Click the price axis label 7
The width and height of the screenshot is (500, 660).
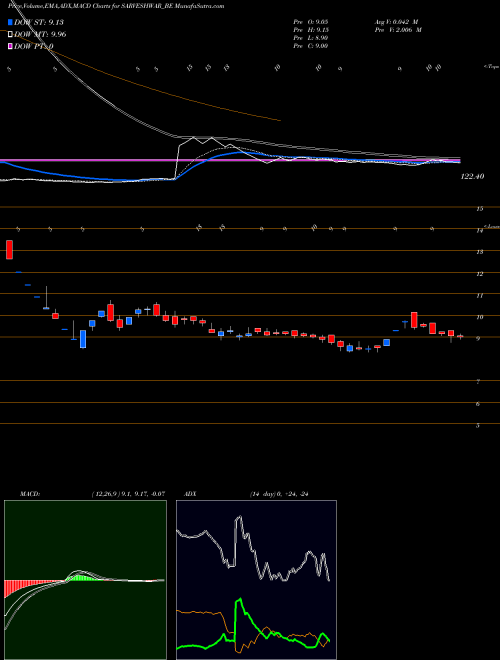pos(478,382)
